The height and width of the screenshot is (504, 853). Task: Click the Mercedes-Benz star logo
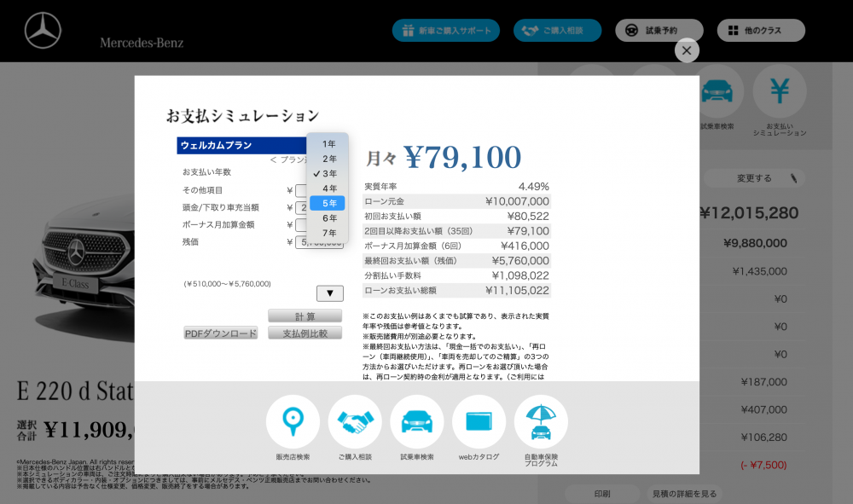pyautogui.click(x=43, y=31)
